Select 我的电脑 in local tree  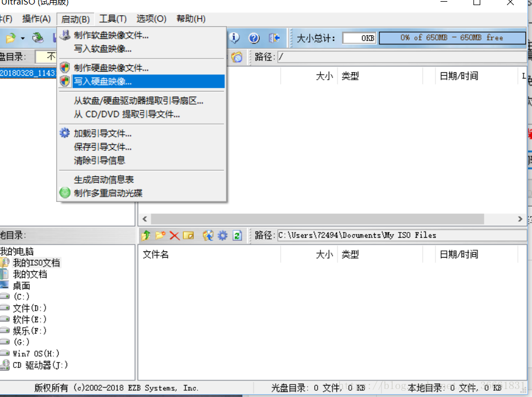coord(16,251)
